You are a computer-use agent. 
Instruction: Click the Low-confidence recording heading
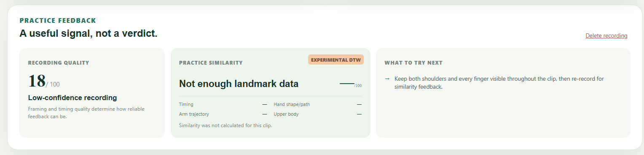click(x=72, y=98)
